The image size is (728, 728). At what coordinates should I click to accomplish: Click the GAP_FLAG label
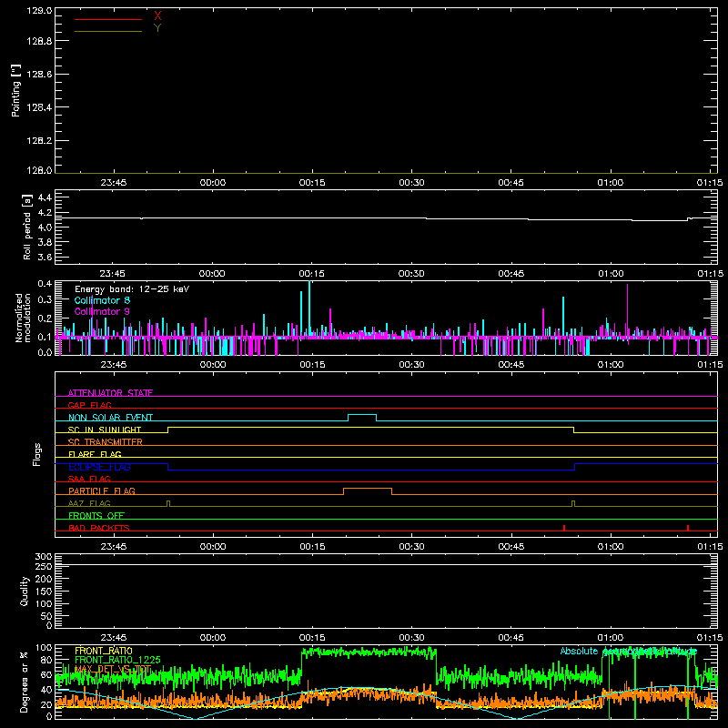(89, 405)
